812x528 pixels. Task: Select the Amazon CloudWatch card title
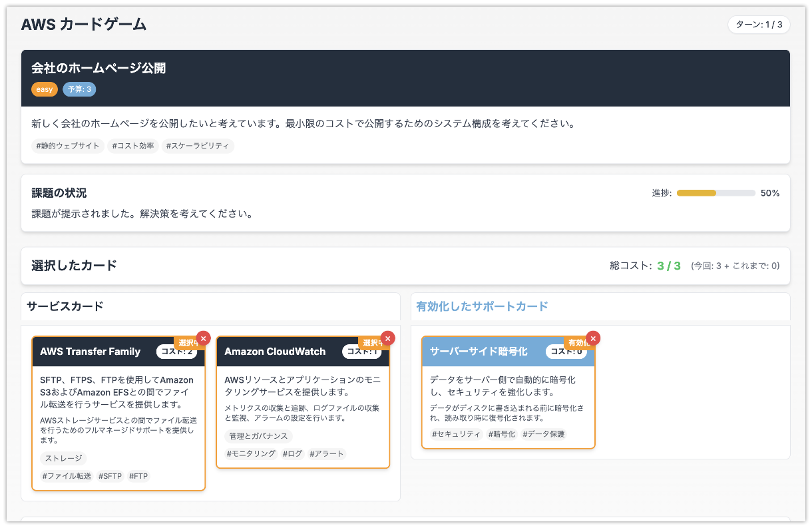pyautogui.click(x=275, y=352)
